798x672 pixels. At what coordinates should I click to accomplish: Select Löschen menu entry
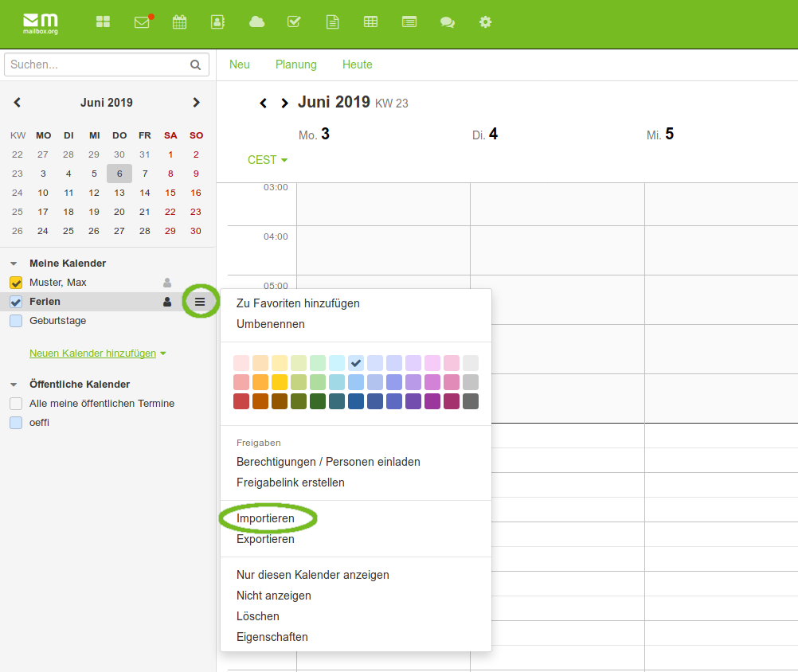pyautogui.click(x=257, y=616)
